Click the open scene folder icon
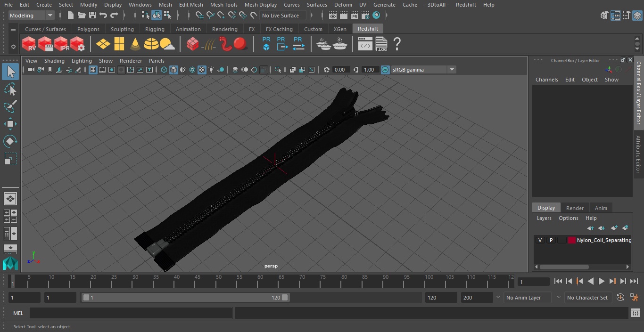 pos(82,16)
